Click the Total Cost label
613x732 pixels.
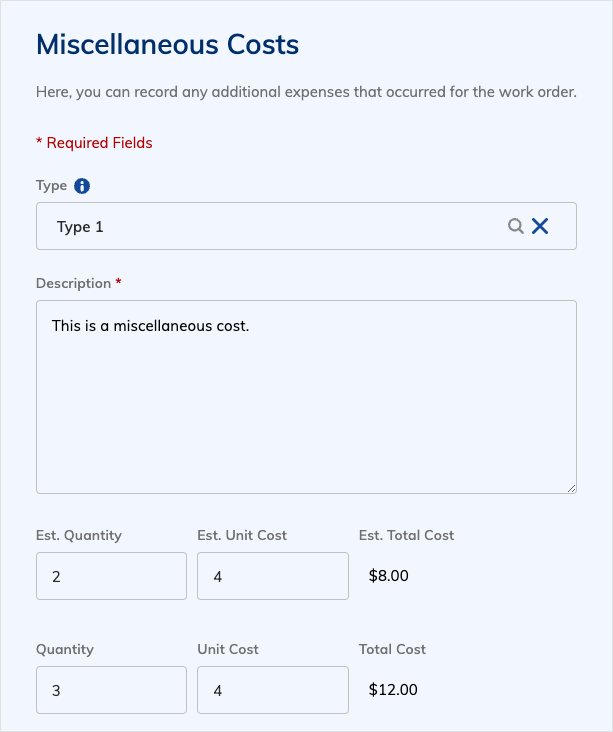(392, 649)
